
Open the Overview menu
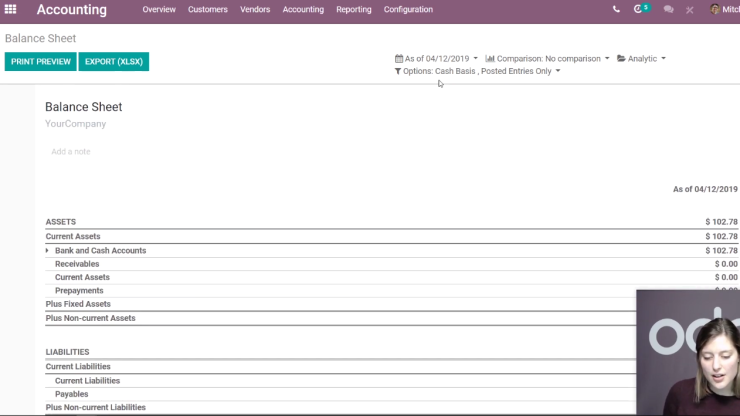[x=159, y=9]
